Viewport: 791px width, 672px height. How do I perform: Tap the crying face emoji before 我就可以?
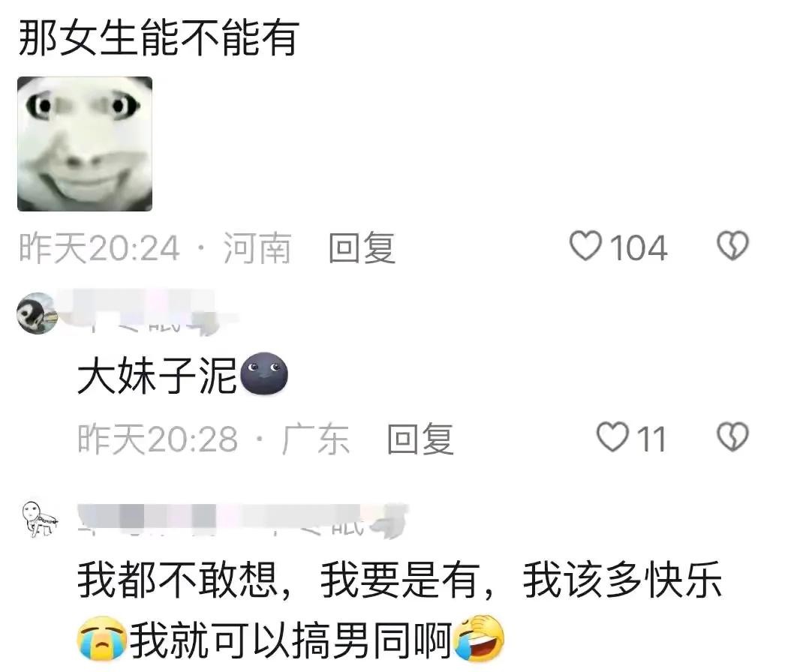tap(102, 637)
